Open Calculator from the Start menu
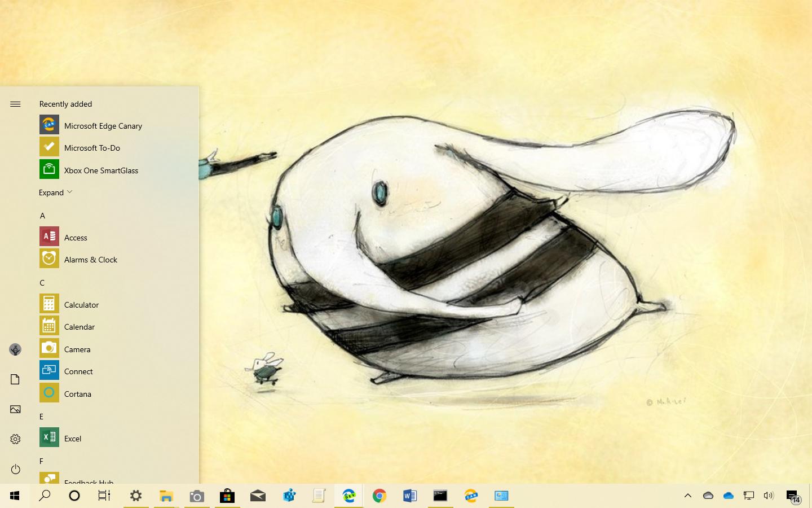This screenshot has width=812, height=508. tap(82, 304)
